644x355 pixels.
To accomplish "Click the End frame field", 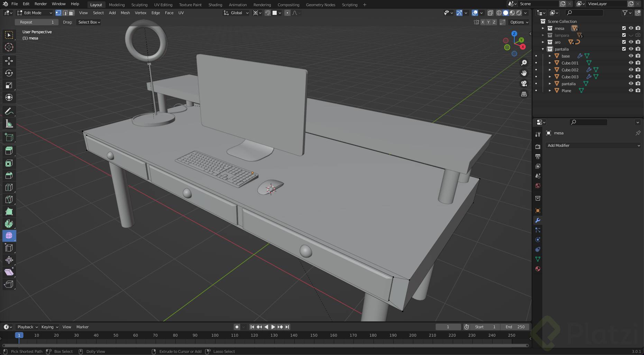I will 515,327.
